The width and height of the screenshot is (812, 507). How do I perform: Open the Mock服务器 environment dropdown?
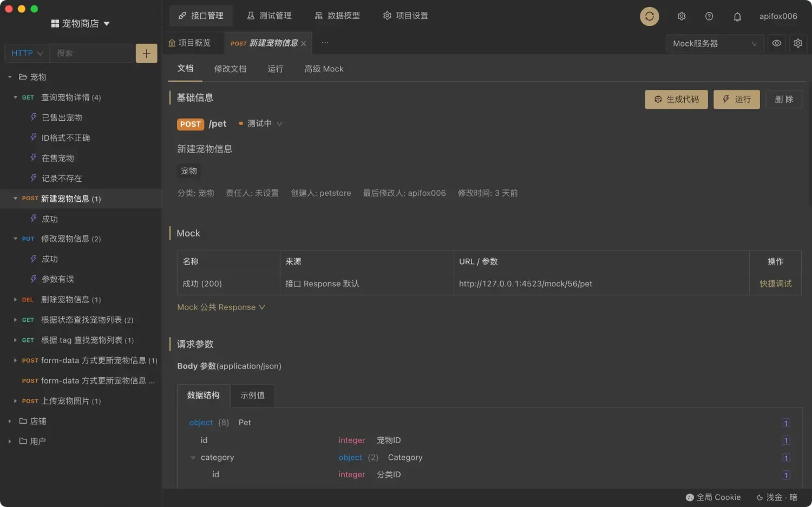tap(715, 43)
